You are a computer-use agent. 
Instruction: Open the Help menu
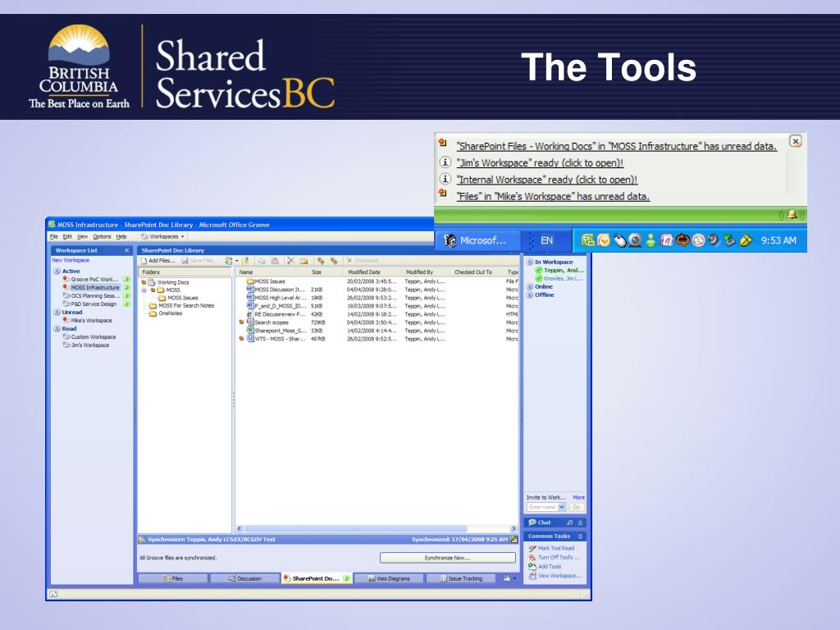click(121, 236)
